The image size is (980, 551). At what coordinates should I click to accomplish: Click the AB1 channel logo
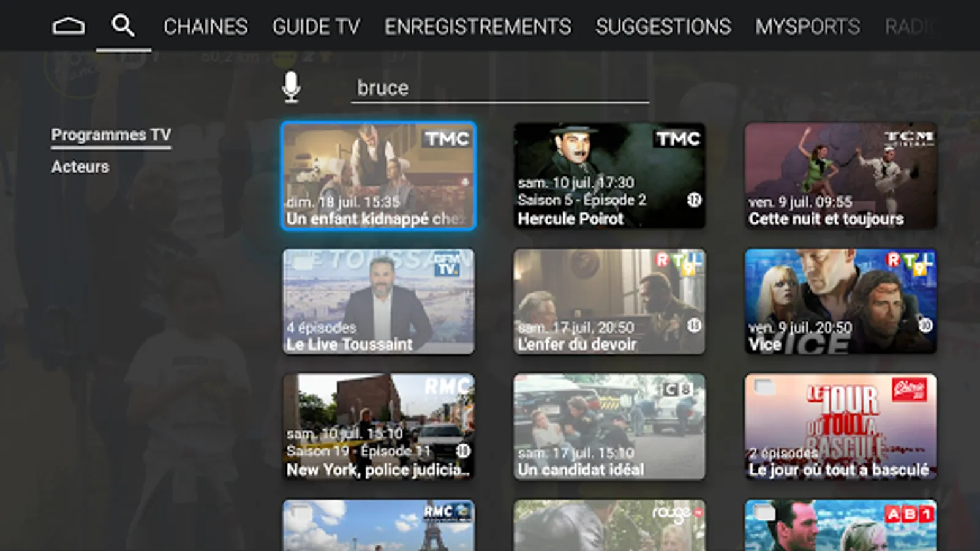point(909,515)
